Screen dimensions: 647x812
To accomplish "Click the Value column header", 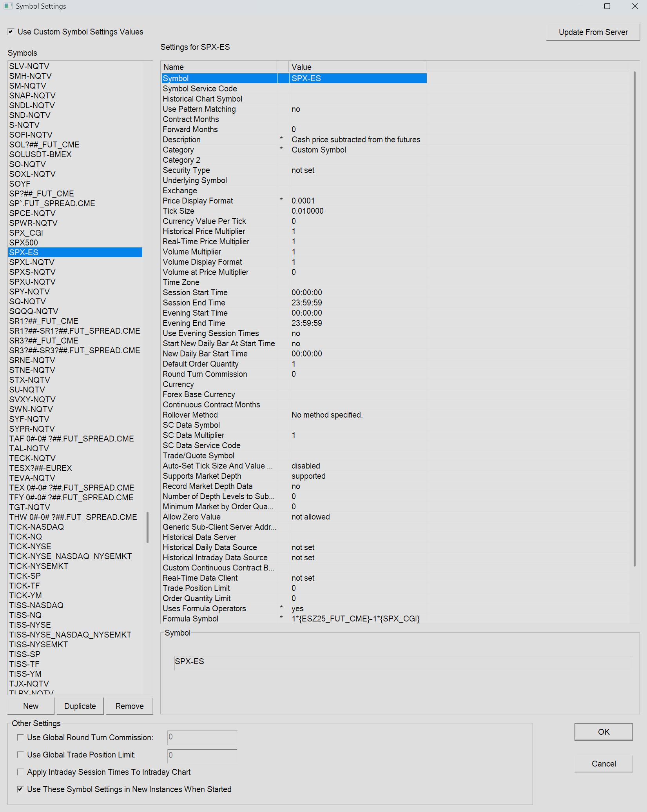I will pyautogui.click(x=357, y=67).
